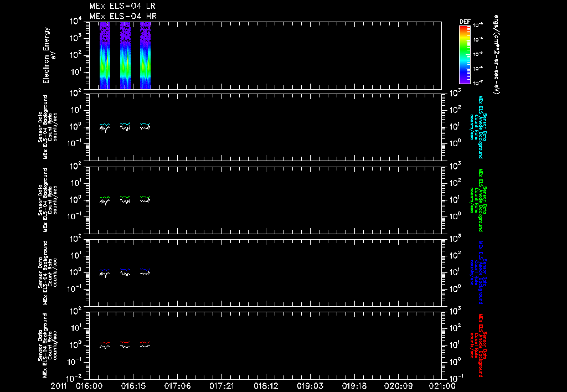Viewport: 567px width, 392px height.
Task: Click the first green data trace in the third panel
Action: point(105,198)
